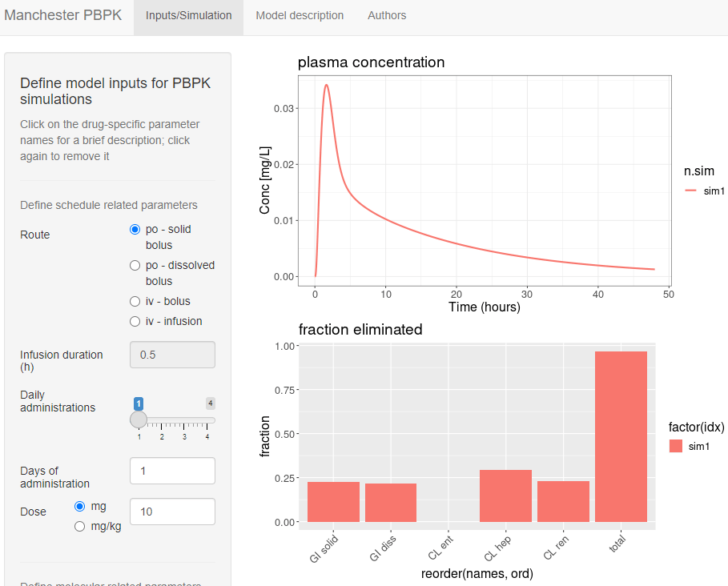This screenshot has height=586, width=728.
Task: Click the Days of administration field
Action: coord(172,471)
